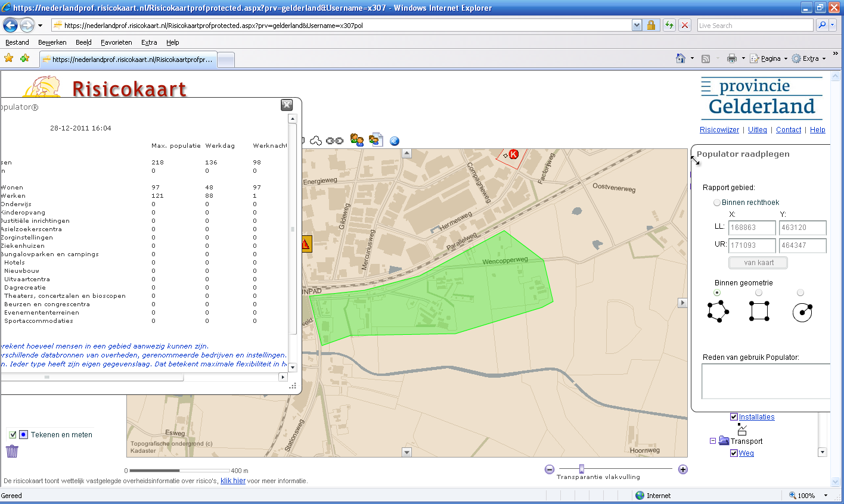This screenshot has width=844, height=504.
Task: Select the circle geometry radio button
Action: point(800,293)
